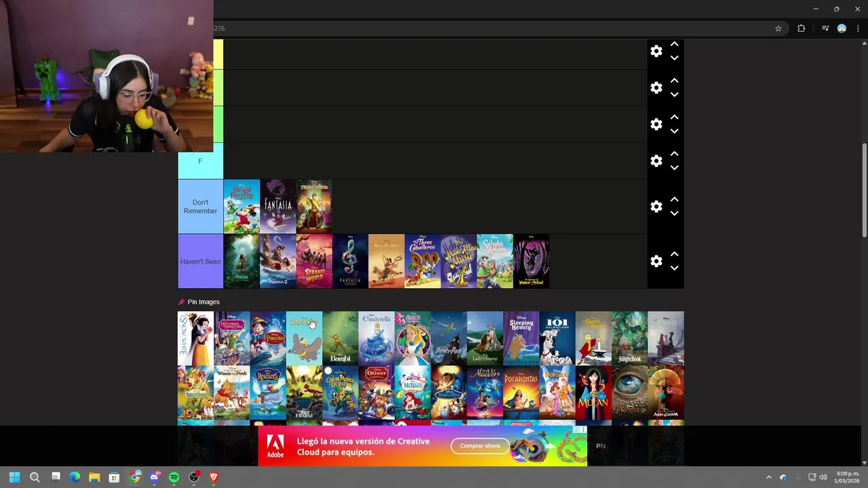Select the Pocahontas poster
The height and width of the screenshot is (488, 868).
[x=521, y=393]
